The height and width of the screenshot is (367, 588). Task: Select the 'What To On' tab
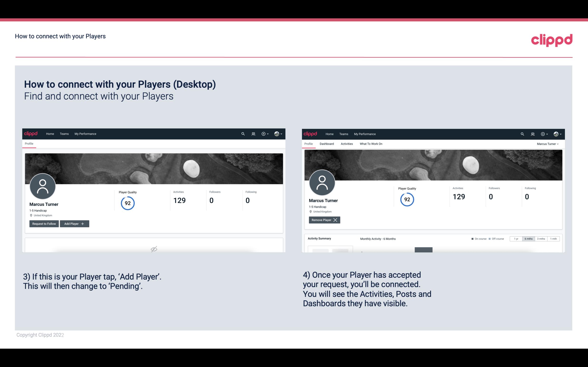(x=371, y=143)
